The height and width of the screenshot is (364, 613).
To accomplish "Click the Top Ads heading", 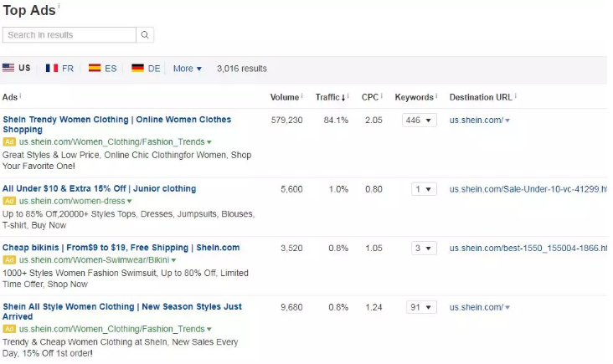I will 29,10.
